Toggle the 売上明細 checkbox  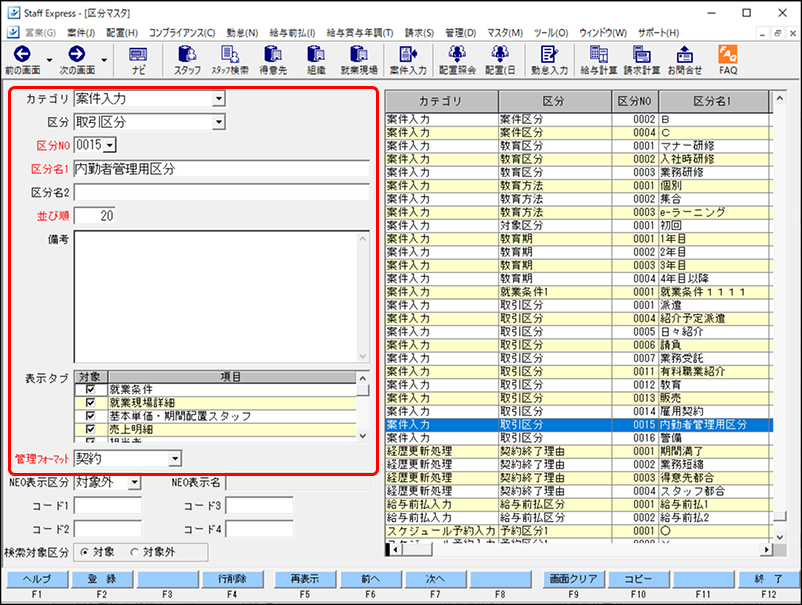91,428
